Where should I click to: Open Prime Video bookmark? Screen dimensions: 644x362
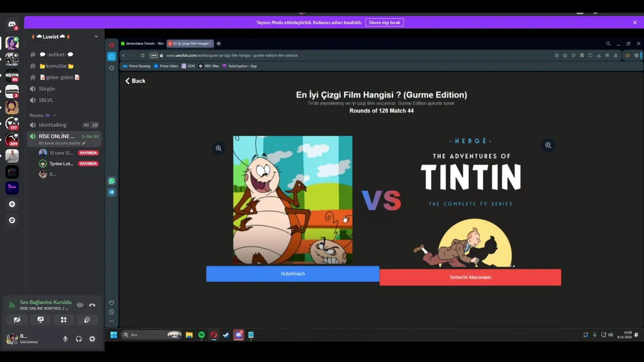[x=167, y=66]
